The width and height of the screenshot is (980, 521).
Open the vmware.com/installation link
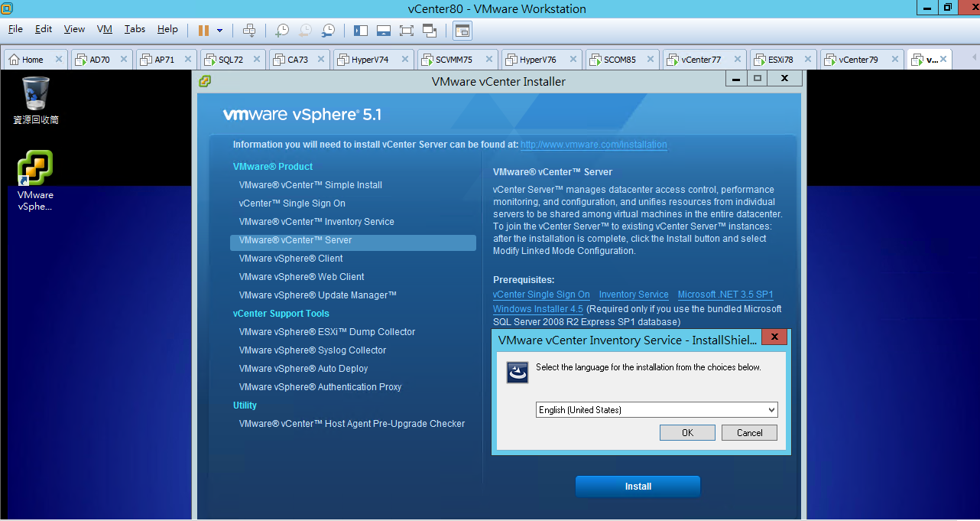point(594,145)
